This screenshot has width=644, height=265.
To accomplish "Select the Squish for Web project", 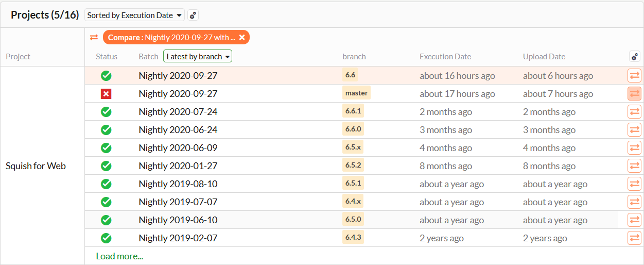I will (36, 166).
